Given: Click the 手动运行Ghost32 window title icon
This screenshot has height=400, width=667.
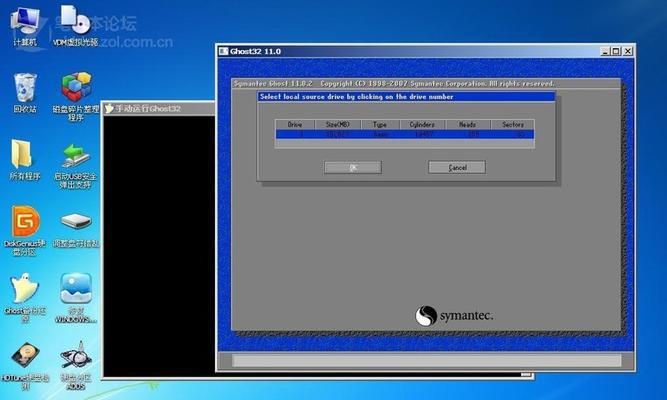Looking at the screenshot, I should 109,108.
